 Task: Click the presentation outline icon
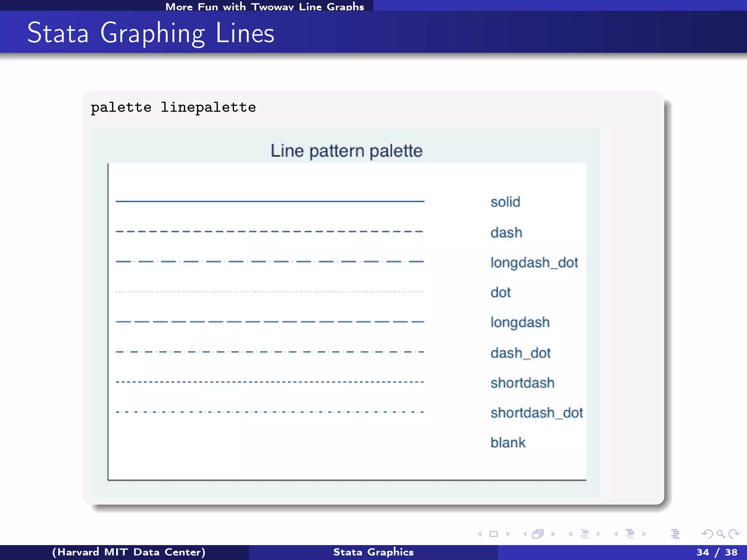675,534
